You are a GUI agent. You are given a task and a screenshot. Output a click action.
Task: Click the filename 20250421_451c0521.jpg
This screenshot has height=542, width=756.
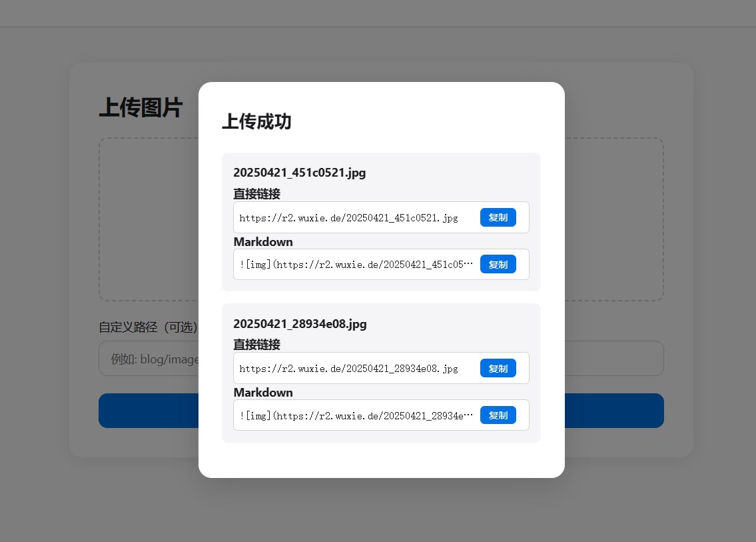coord(299,172)
